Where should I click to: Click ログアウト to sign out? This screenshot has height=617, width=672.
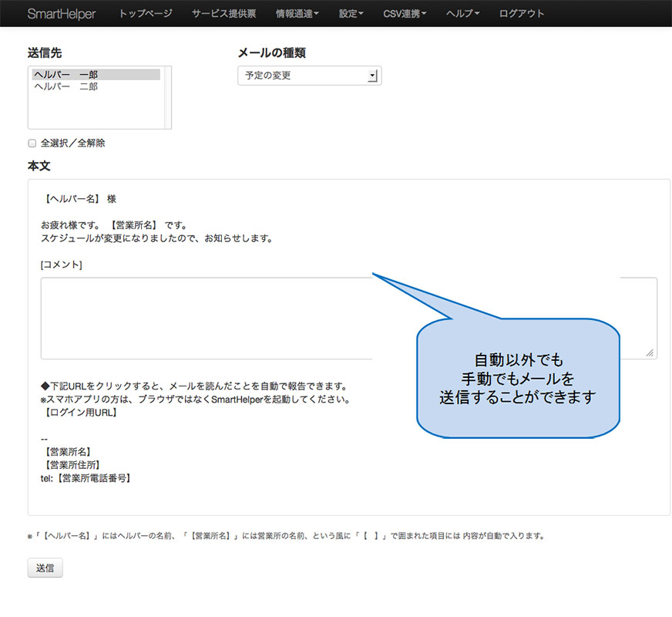(x=522, y=14)
